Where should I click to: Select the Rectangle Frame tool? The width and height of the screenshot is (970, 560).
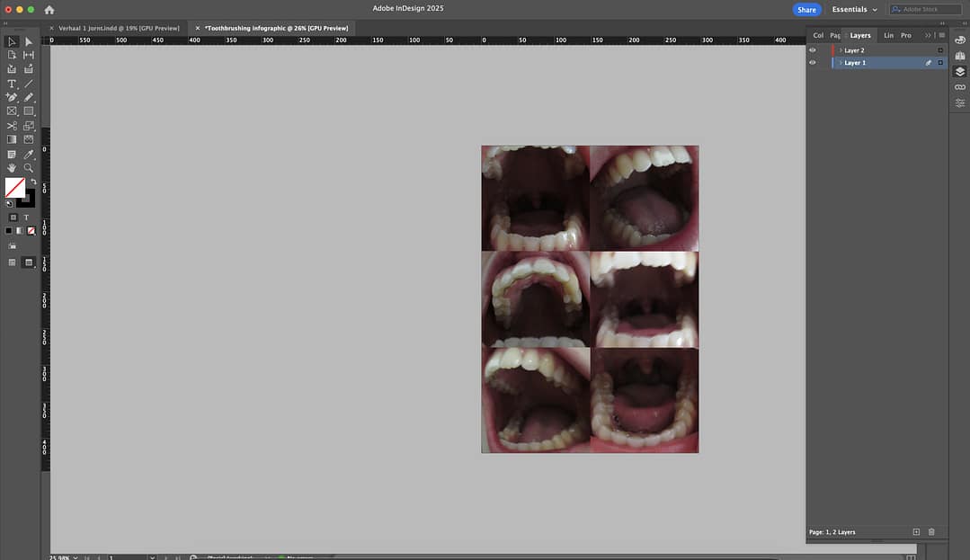pos(12,111)
